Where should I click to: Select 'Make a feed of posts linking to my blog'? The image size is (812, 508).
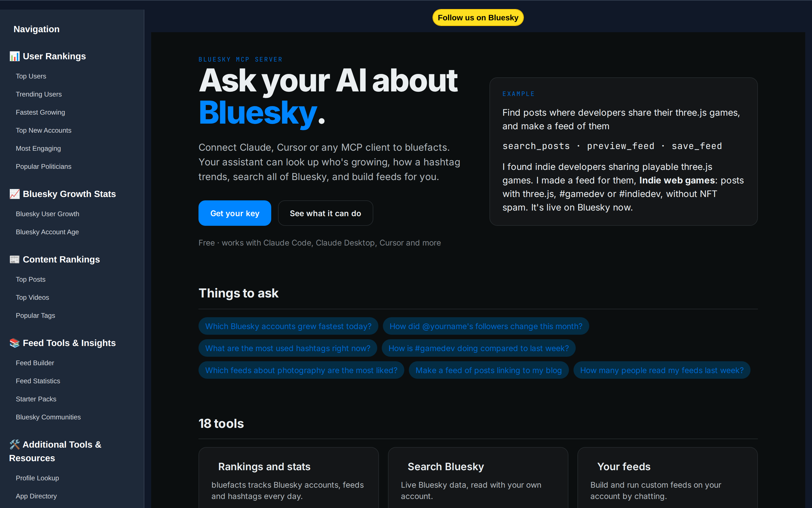point(489,370)
